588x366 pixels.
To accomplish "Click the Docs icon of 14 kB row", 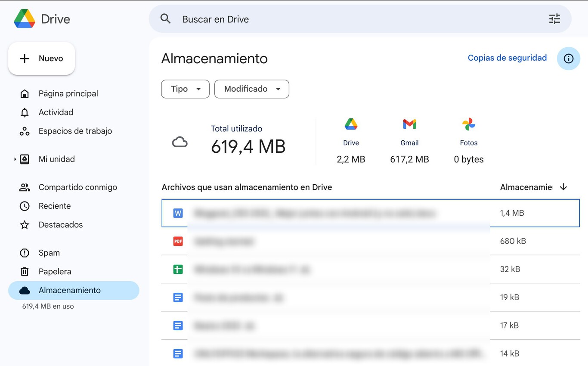I will [x=178, y=354].
